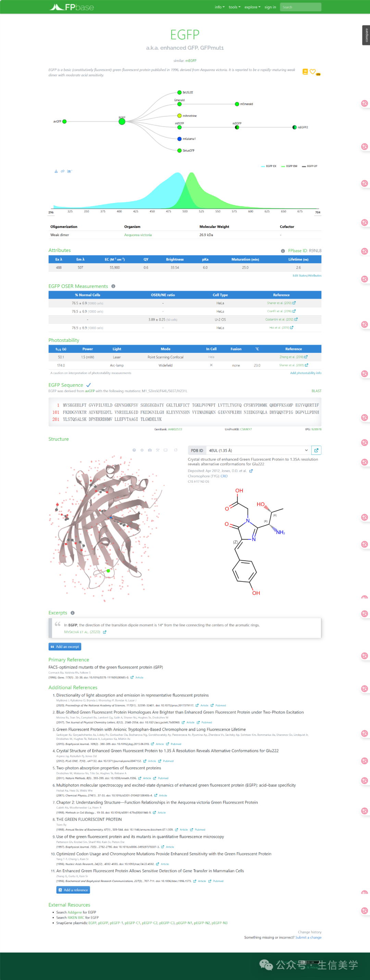Open spectrum chart options icon
Viewport: 370px width, 980px height.
[x=69, y=171]
